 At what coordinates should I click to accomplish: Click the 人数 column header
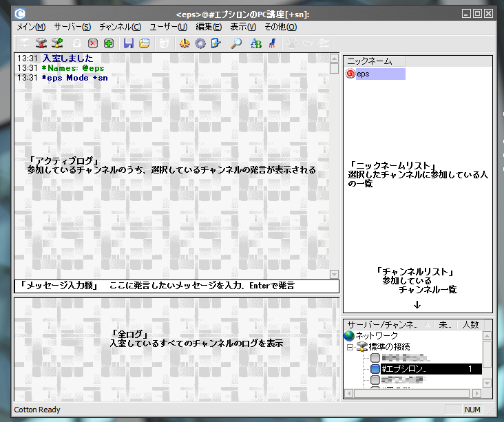coord(471,324)
